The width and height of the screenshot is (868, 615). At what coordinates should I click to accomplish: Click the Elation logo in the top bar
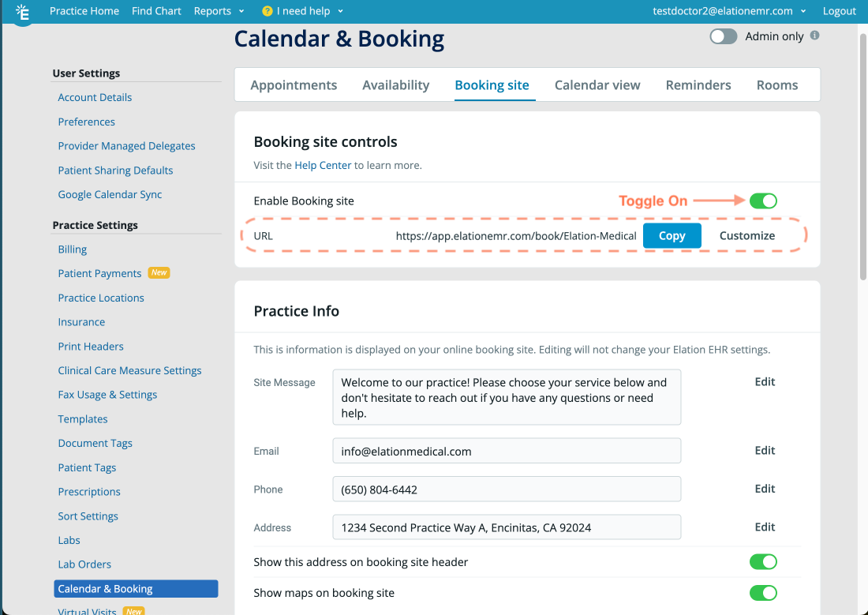point(22,13)
